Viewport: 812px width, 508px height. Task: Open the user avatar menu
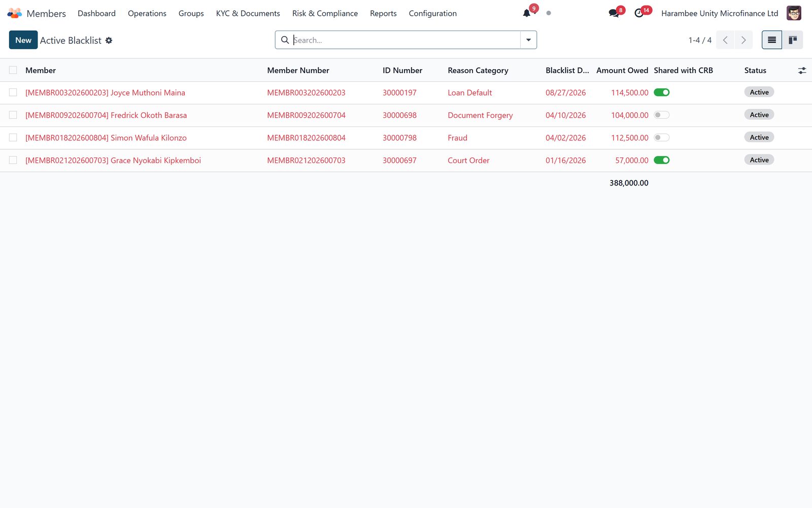click(x=794, y=13)
